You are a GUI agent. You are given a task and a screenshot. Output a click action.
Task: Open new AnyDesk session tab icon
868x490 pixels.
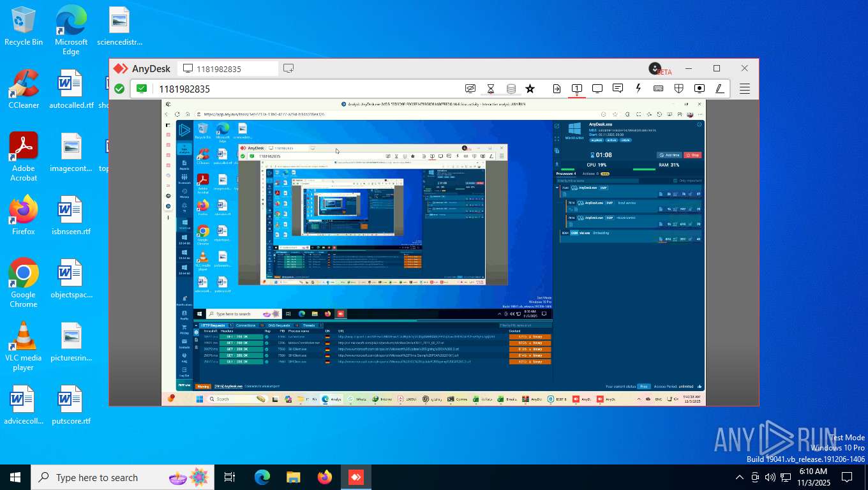(288, 68)
